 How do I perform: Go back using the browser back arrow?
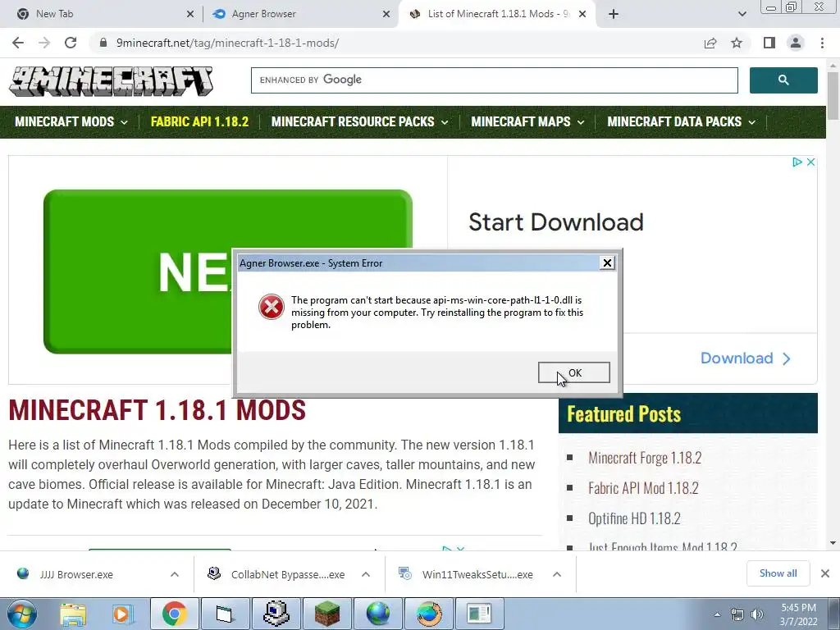[18, 43]
